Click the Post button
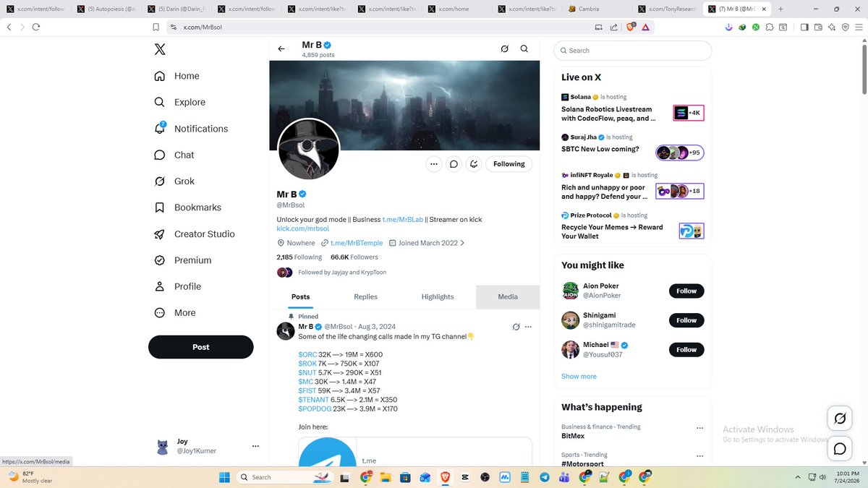 (201, 347)
